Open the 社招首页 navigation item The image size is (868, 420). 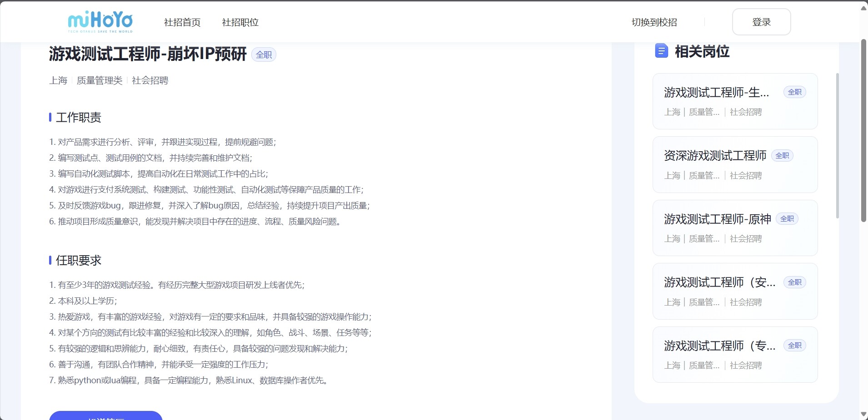182,22
